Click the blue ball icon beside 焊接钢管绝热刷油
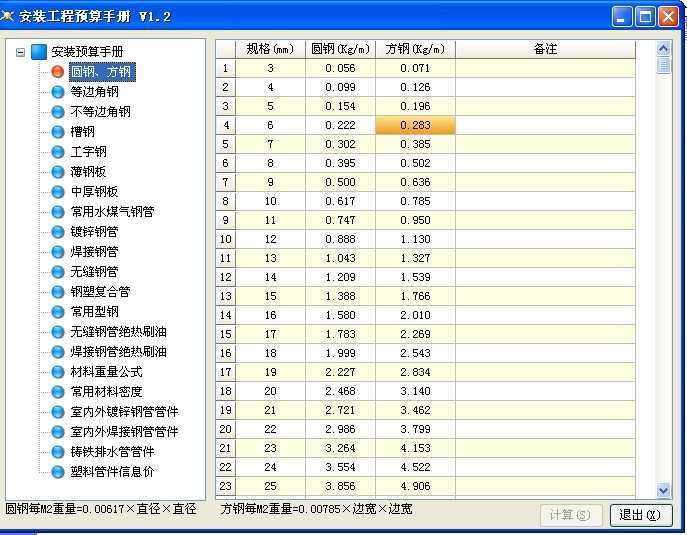The height and width of the screenshot is (535, 687). (57, 352)
